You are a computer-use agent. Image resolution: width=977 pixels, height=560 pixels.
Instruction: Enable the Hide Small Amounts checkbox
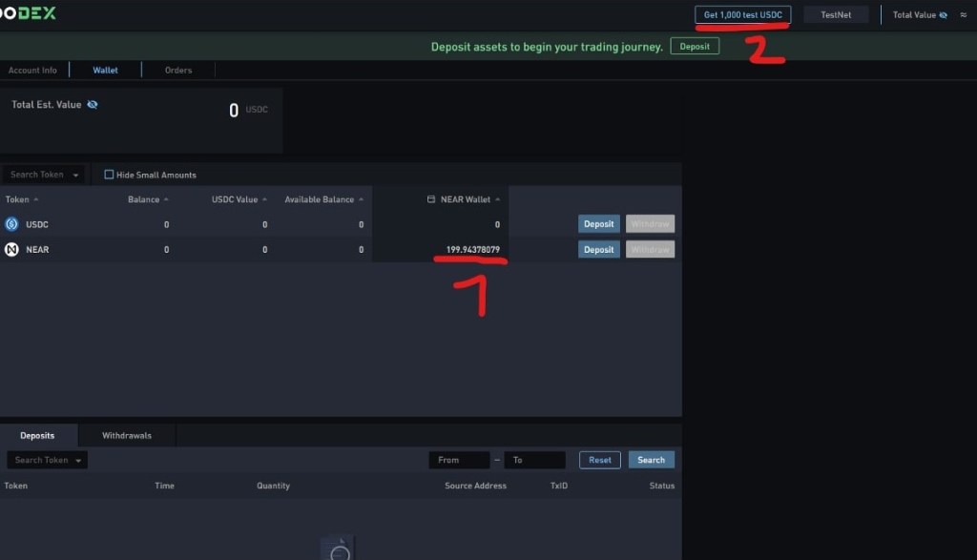109,174
